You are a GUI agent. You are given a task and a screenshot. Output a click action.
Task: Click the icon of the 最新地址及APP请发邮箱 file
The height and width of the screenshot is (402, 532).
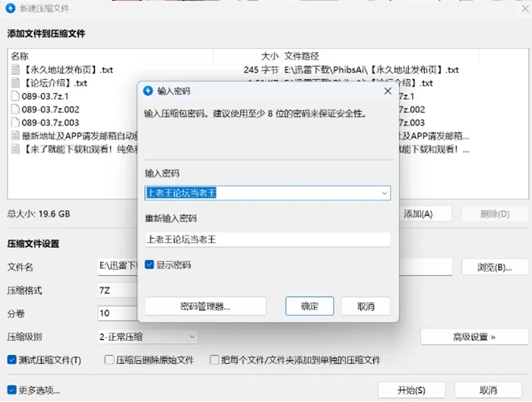16,136
